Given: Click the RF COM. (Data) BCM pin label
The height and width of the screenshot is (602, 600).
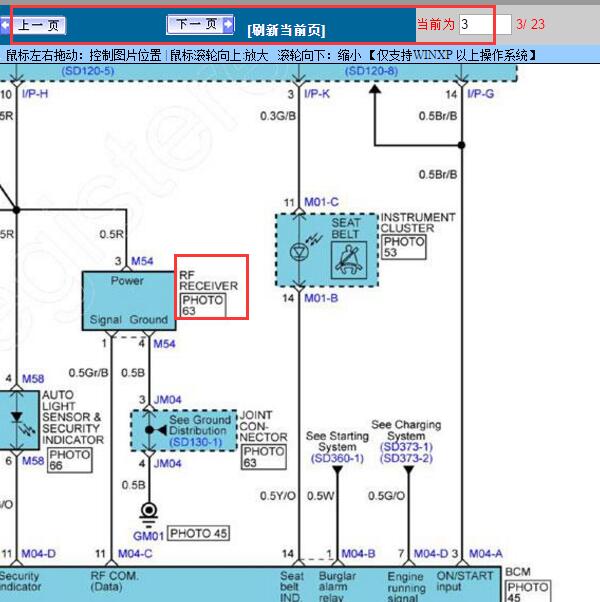Looking at the screenshot, I should (114, 581).
